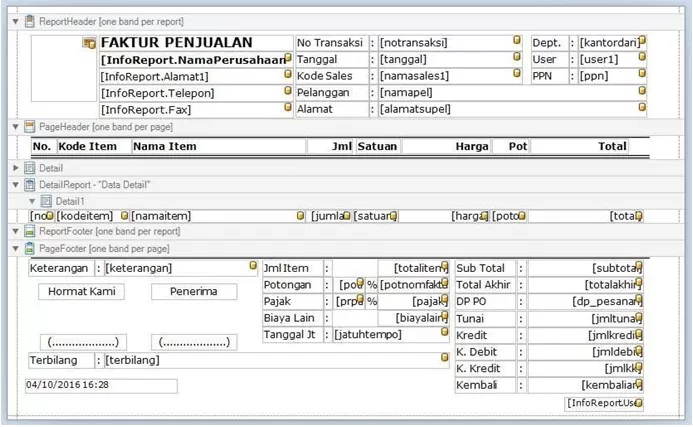This screenshot has width=693, height=427.
Task: Click the PageHeader band icon
Action: click(29, 127)
